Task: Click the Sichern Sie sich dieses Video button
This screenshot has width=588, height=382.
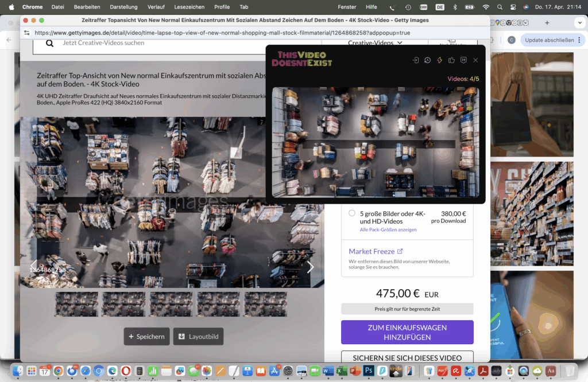Action: [x=407, y=357]
